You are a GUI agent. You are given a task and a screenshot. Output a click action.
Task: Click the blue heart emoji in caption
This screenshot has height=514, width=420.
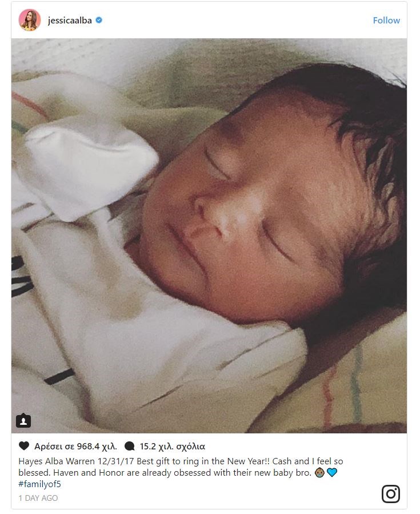tap(332, 473)
